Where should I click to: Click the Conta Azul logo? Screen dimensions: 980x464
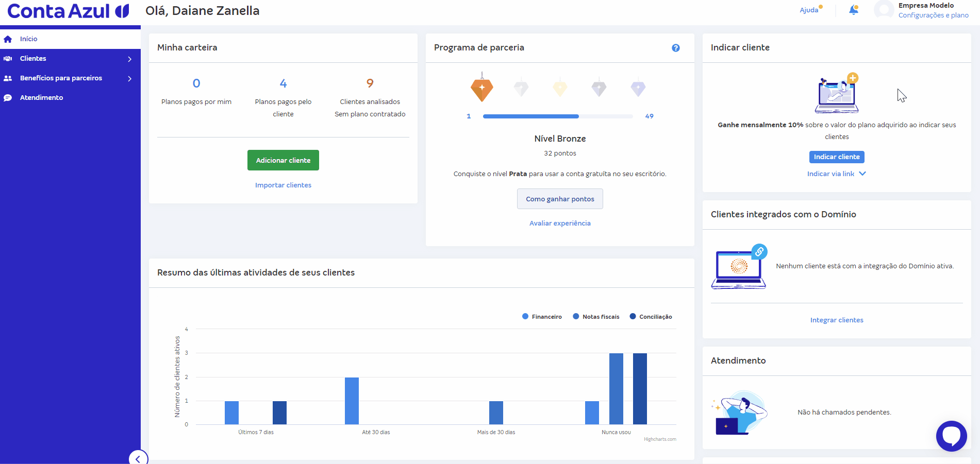click(68, 11)
